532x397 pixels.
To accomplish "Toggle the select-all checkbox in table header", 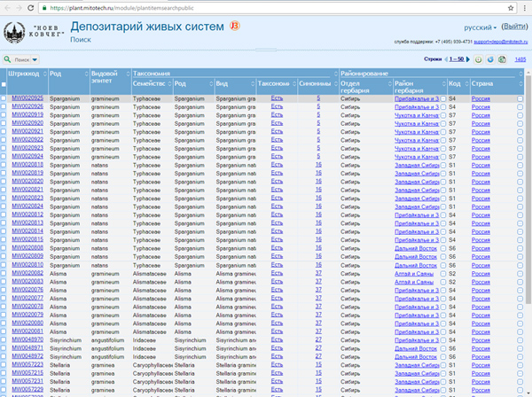I will click(x=4, y=83).
